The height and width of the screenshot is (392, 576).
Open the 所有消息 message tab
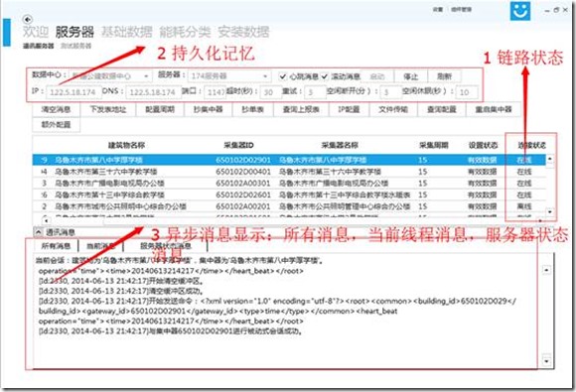pos(56,246)
